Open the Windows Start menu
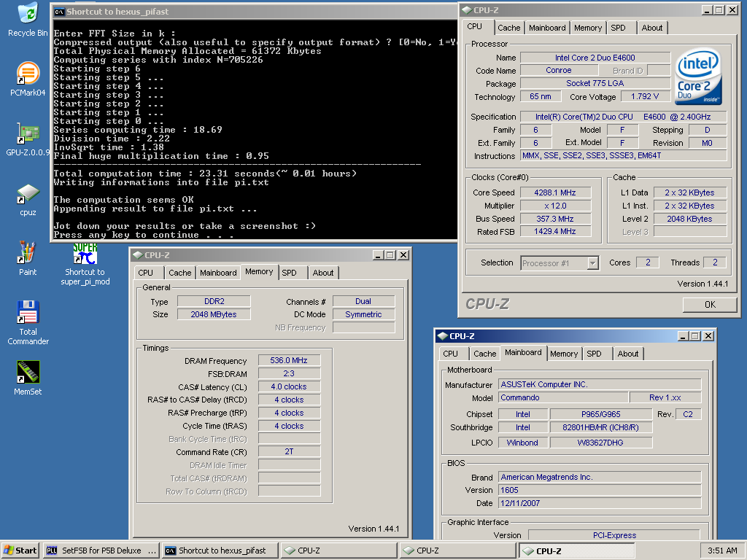The width and height of the screenshot is (747, 560). [x=20, y=551]
